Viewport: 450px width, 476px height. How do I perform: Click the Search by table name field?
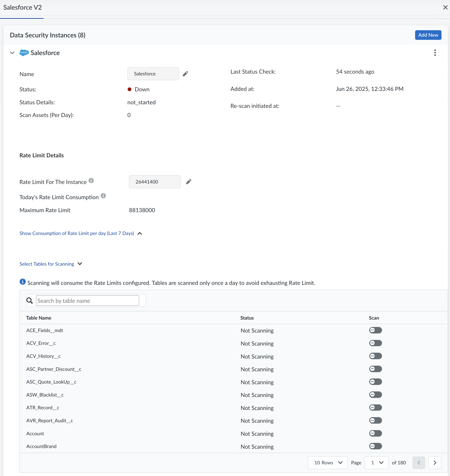click(x=87, y=301)
